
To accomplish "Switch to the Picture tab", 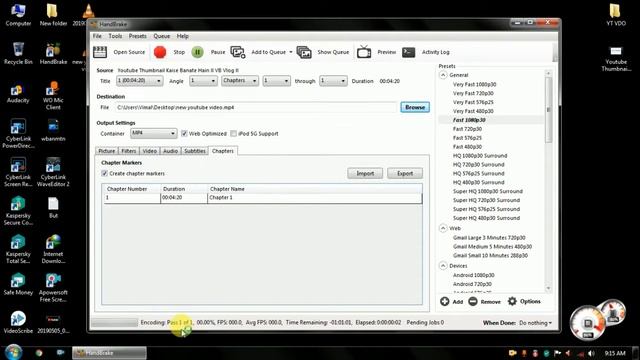I will (107, 151).
